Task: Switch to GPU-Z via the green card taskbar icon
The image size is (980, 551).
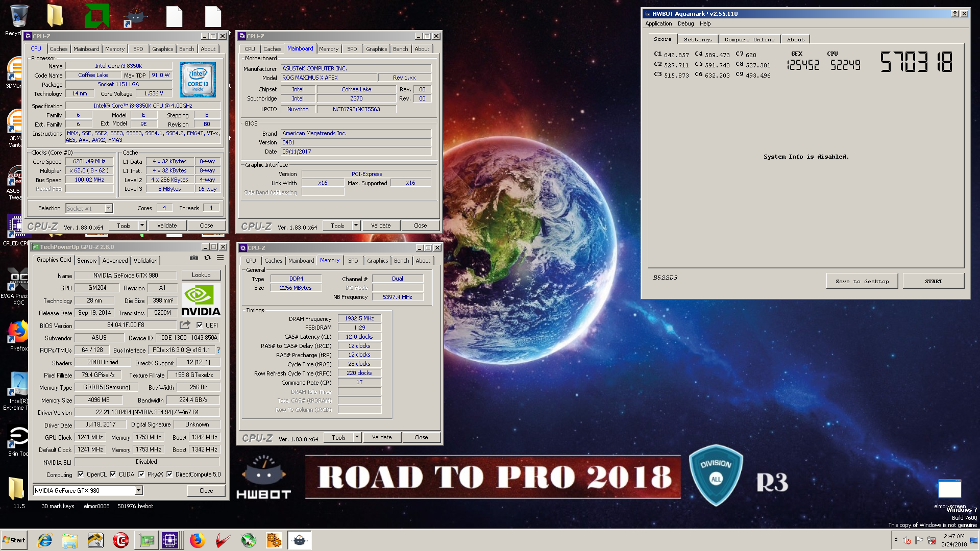Action: (x=146, y=540)
